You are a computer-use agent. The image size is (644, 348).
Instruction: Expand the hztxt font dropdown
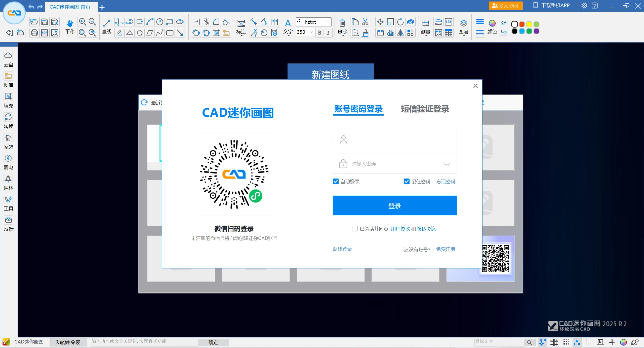pyautogui.click(x=328, y=22)
